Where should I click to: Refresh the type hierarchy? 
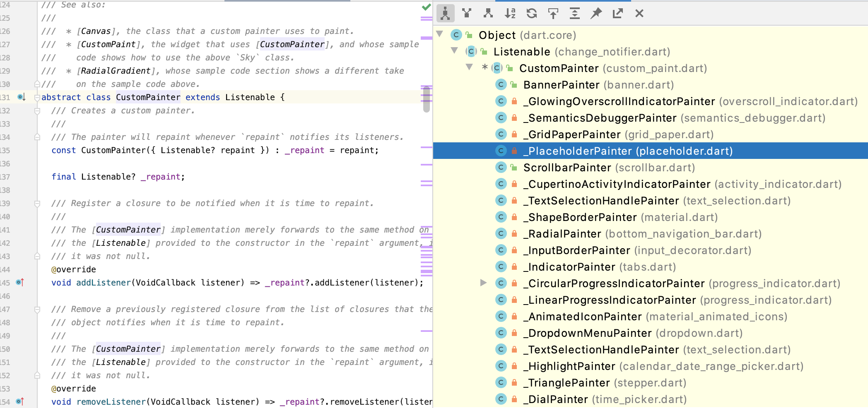tap(532, 13)
